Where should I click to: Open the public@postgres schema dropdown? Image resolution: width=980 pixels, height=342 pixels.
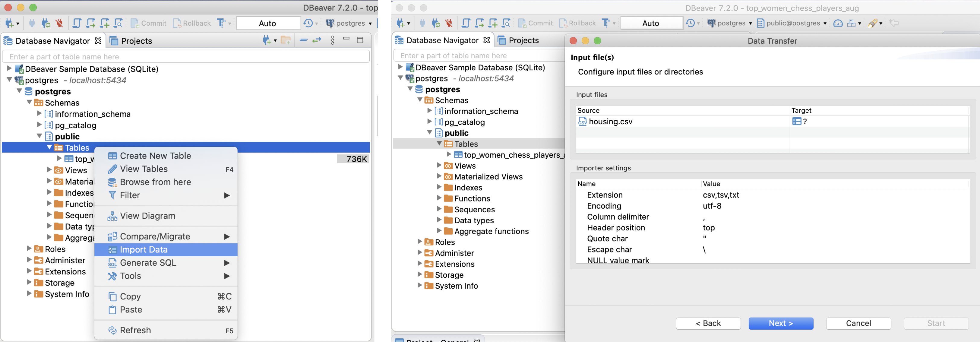(792, 23)
